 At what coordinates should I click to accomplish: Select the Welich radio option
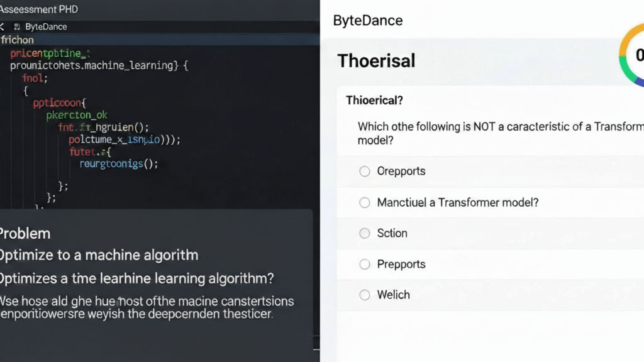click(364, 295)
